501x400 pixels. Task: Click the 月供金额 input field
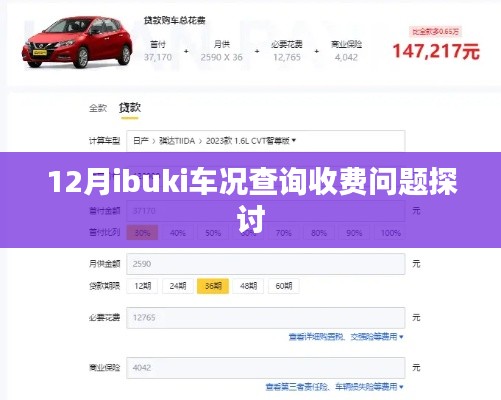(x=266, y=264)
